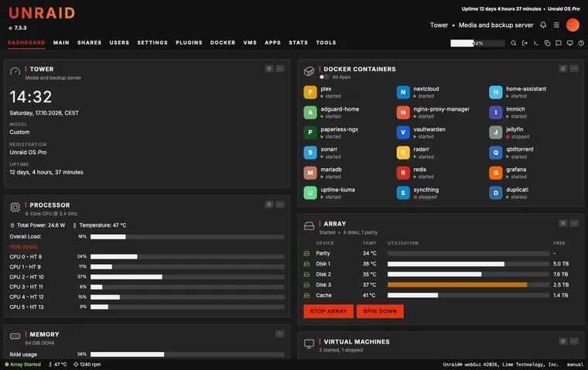Click the Stop Array button
The image size is (588, 370).
(x=329, y=311)
